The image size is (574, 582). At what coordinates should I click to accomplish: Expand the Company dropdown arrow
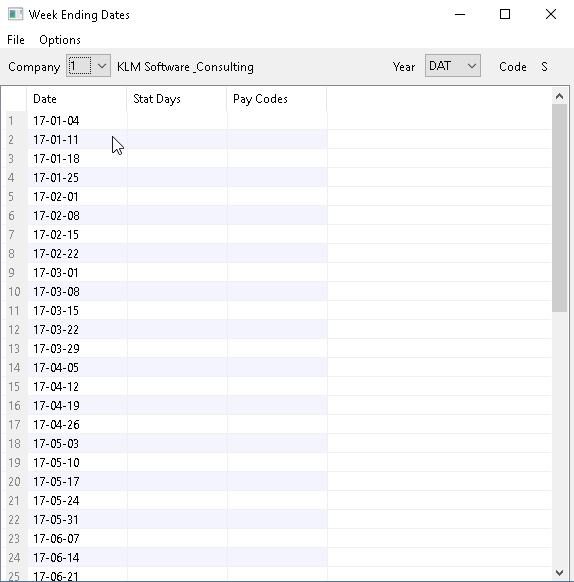pos(101,66)
